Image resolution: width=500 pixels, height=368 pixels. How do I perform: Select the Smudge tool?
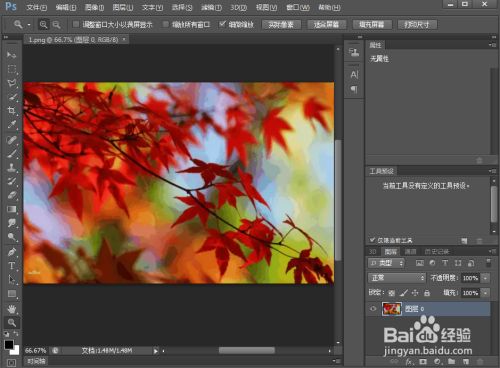(12, 223)
